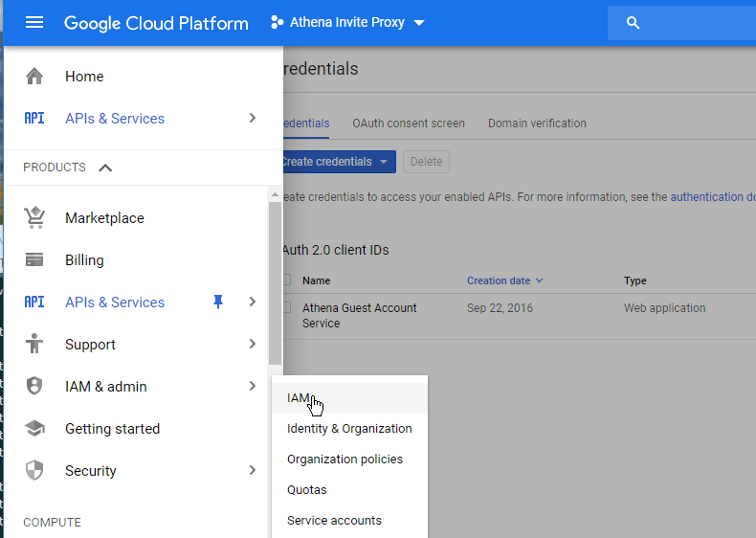Click the Billing card icon

(x=34, y=260)
